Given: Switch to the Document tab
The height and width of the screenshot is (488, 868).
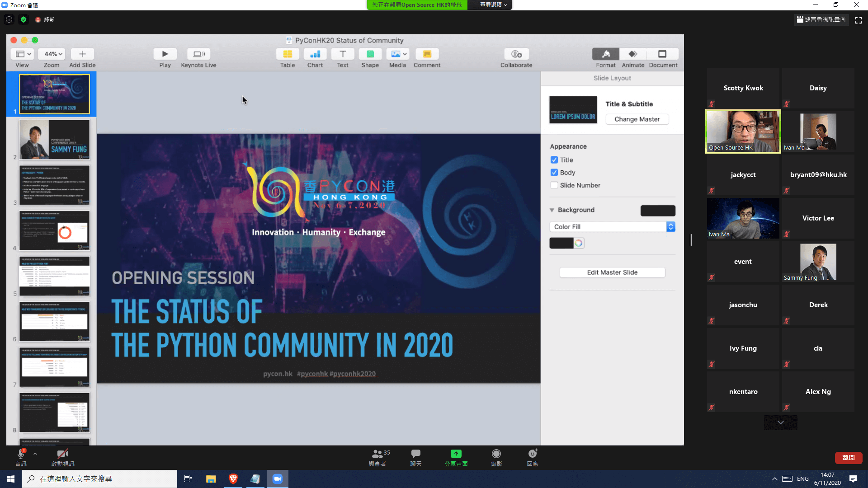Looking at the screenshot, I should tap(663, 54).
